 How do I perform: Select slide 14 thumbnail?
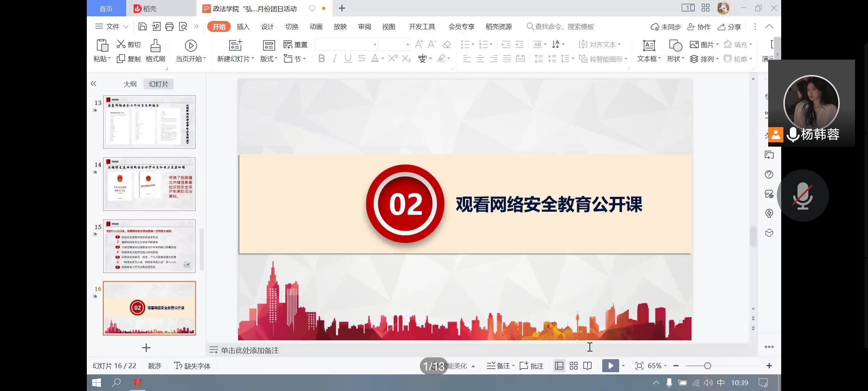pyautogui.click(x=149, y=184)
